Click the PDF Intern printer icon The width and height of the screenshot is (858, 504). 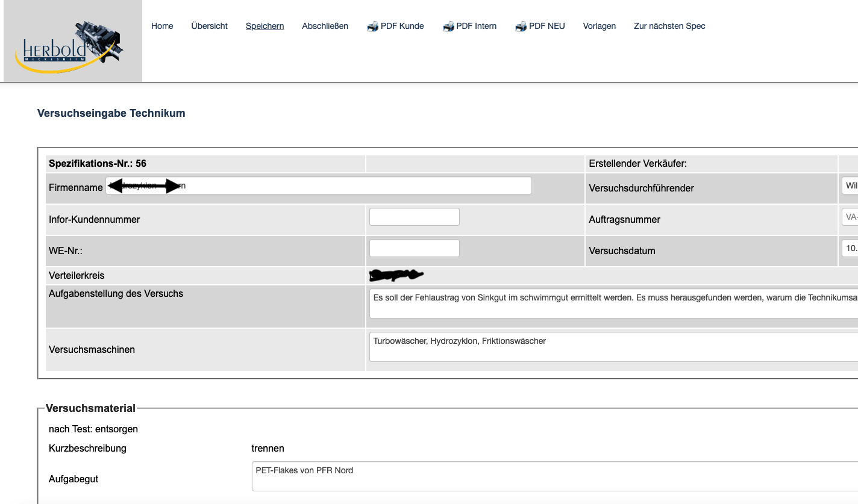pyautogui.click(x=447, y=26)
